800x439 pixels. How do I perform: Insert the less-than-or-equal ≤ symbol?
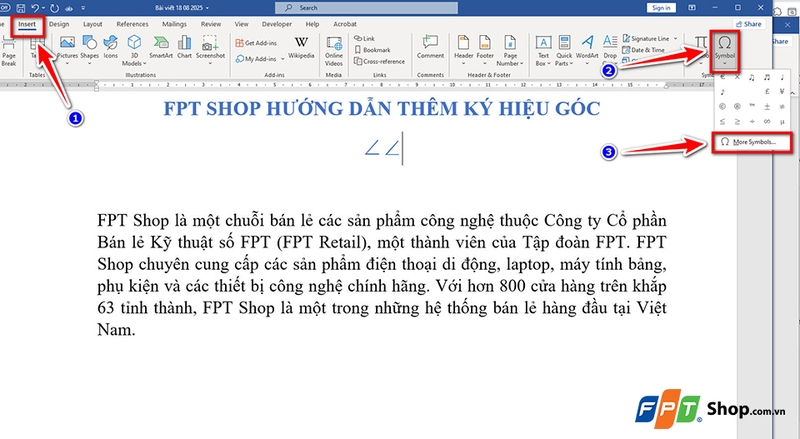point(722,121)
